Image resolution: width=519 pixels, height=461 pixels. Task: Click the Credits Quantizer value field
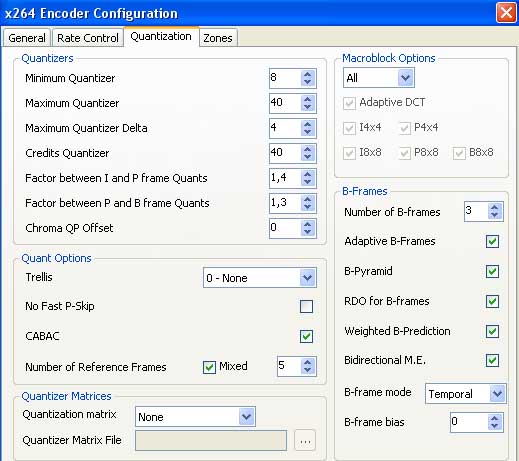285,153
